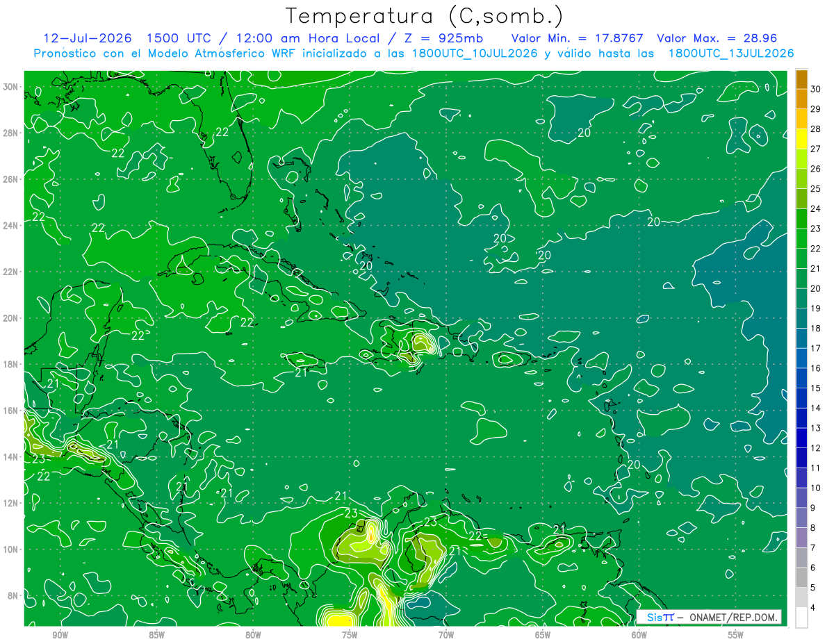
Task: Click the '18N' latitude label
Action: 11,364
